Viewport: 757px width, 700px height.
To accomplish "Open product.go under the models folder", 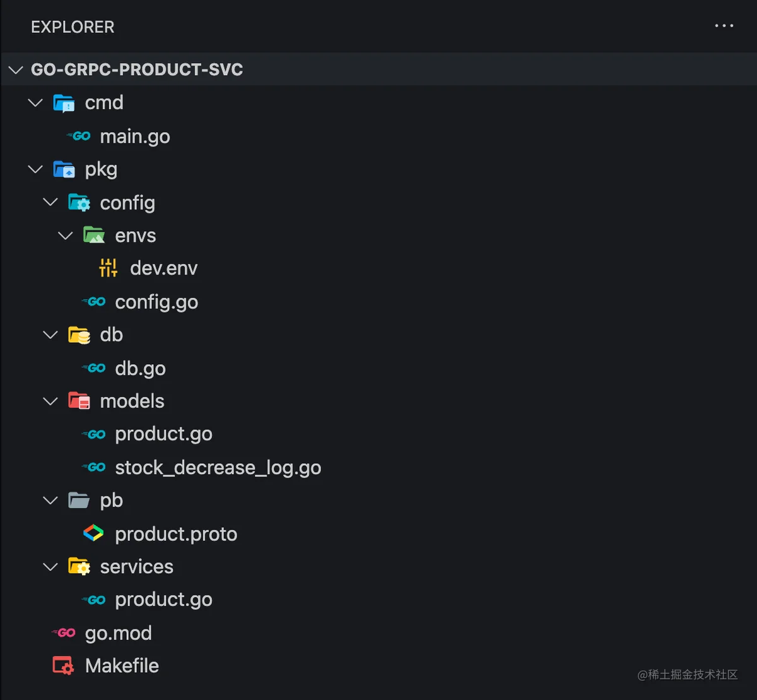I will [163, 434].
